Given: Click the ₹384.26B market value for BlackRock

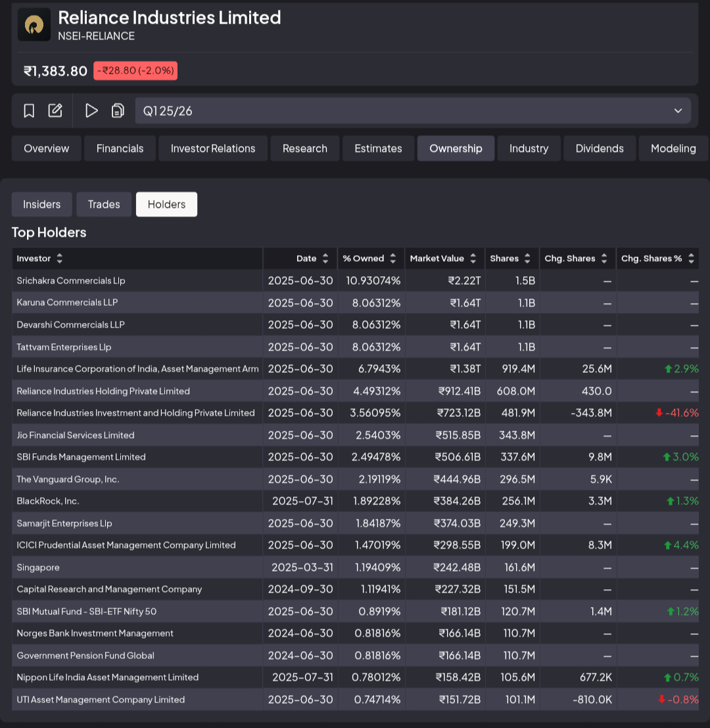Looking at the screenshot, I should pos(457,501).
